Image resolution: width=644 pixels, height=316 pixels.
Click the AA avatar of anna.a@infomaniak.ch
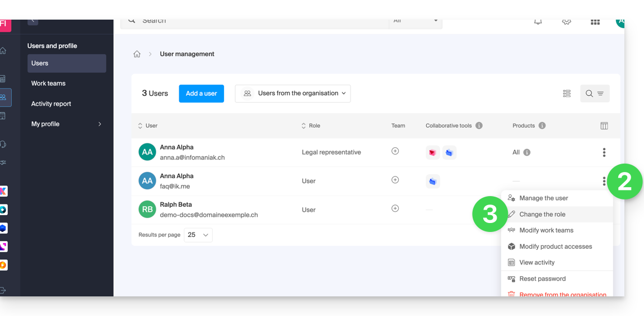pos(147,152)
